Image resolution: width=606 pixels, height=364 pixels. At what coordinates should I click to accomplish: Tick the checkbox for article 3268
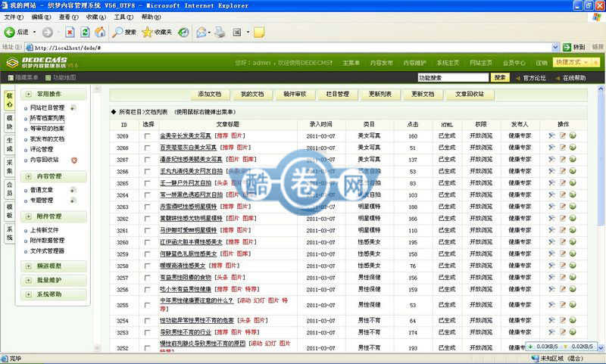click(x=147, y=148)
